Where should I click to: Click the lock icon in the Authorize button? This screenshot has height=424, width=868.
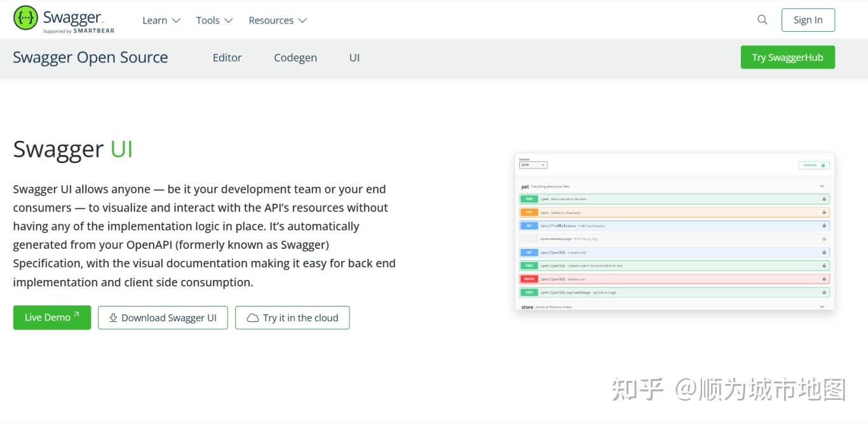pos(822,165)
